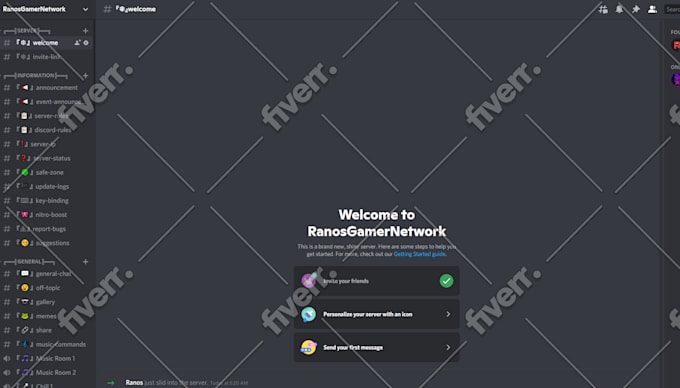The height and width of the screenshot is (388, 680).
Task: Toggle the member list icon
Action: coord(652,9)
